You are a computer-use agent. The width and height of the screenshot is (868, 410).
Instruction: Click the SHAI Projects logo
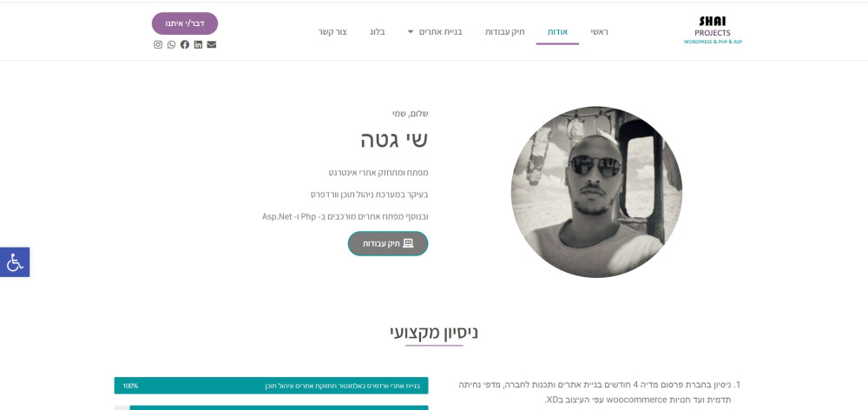pyautogui.click(x=713, y=30)
